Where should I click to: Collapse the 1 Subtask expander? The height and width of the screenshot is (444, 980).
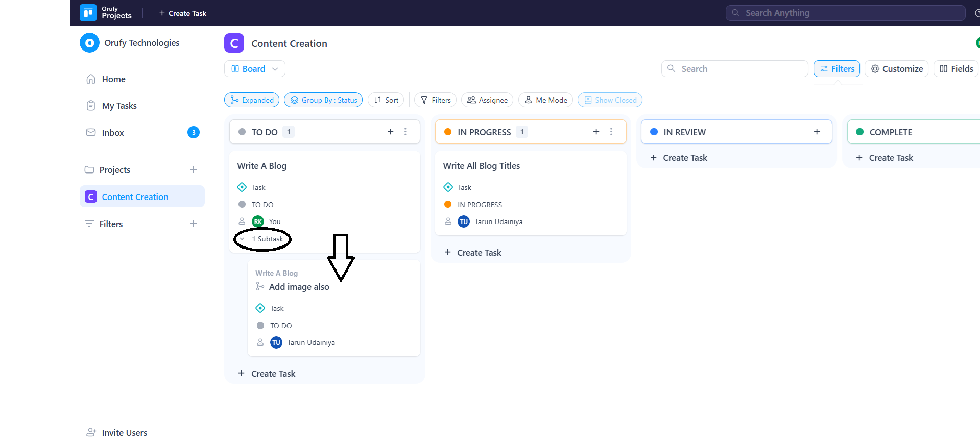tap(242, 239)
